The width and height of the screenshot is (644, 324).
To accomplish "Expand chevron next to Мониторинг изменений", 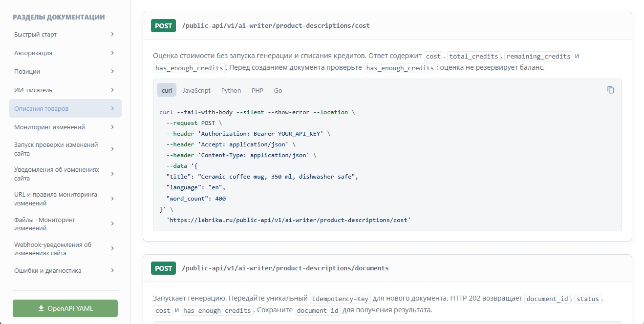I will click(112, 127).
